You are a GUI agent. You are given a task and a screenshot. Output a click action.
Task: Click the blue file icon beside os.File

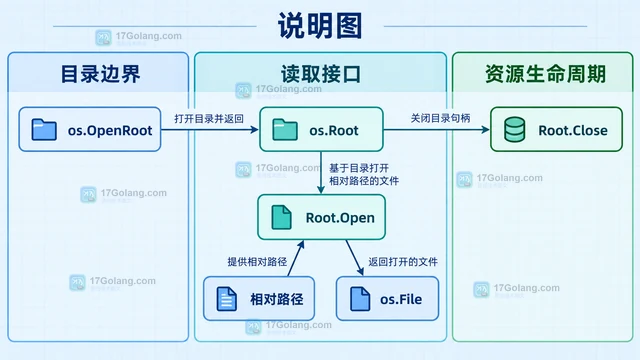[360, 299]
